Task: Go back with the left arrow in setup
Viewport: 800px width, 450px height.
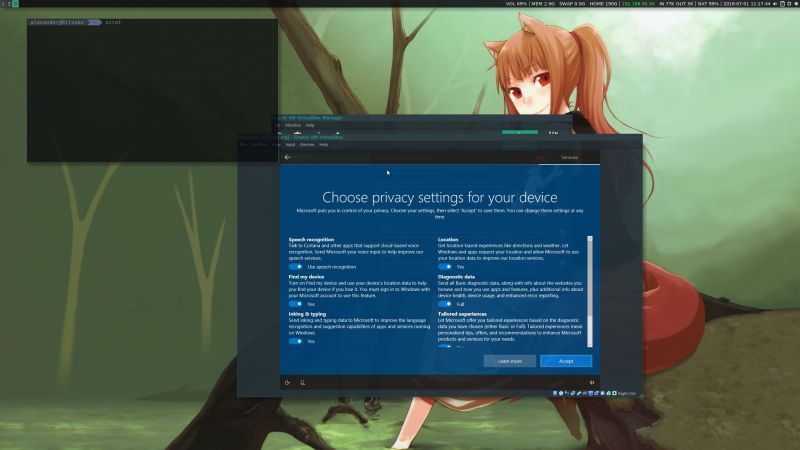Action: [x=287, y=157]
